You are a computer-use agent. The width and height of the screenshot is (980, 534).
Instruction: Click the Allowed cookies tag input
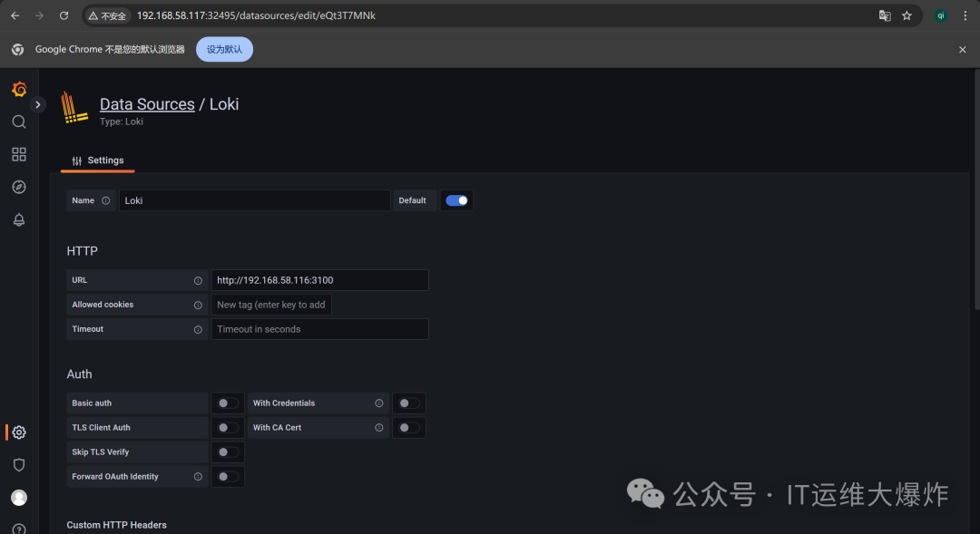[x=271, y=305]
